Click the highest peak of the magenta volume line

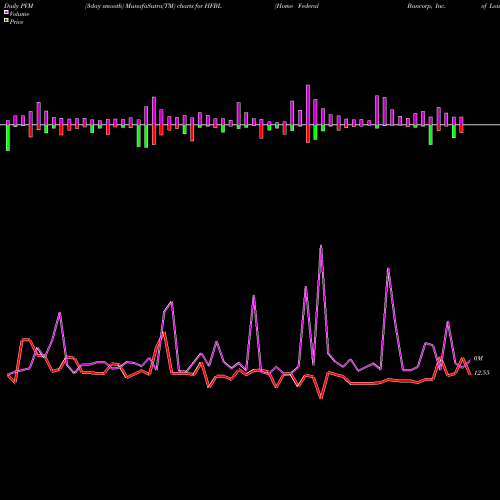click(x=321, y=246)
